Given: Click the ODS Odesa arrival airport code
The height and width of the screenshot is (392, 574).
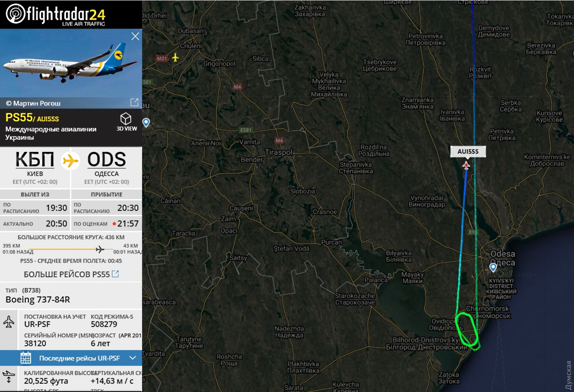Looking at the screenshot, I should [106, 160].
